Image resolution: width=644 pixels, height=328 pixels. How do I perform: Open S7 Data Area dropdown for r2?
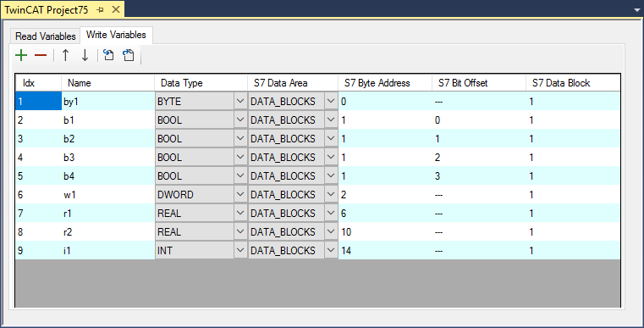pos(331,231)
